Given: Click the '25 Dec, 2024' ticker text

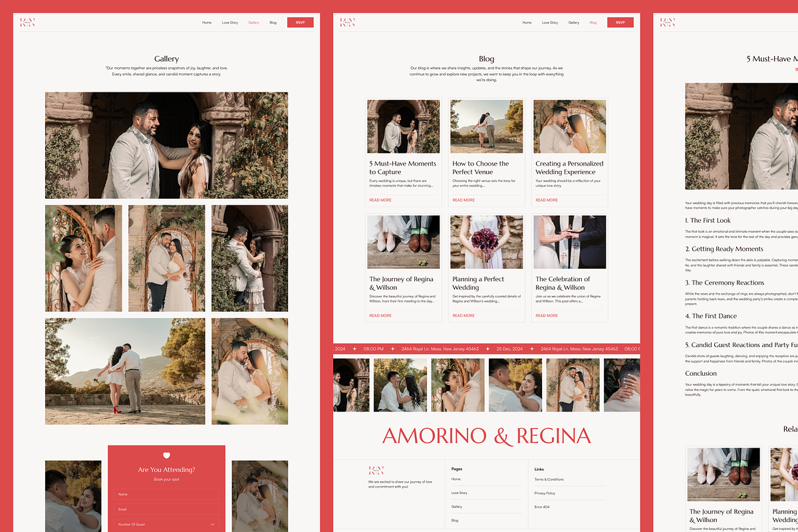Looking at the screenshot, I should [511, 348].
